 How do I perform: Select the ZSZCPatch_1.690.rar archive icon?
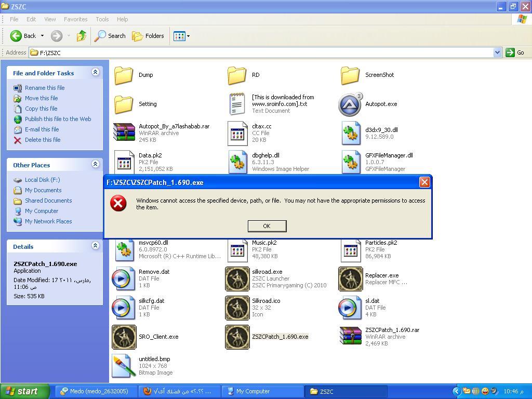point(351,336)
